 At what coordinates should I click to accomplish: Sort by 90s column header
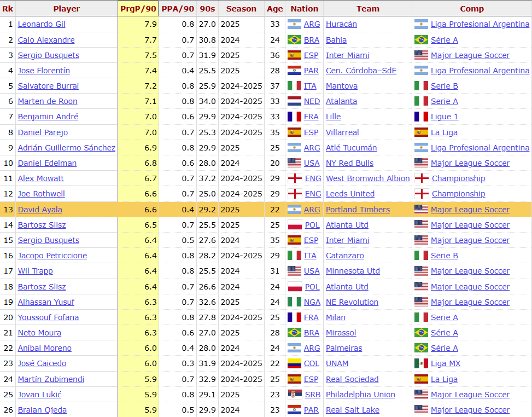207,9
